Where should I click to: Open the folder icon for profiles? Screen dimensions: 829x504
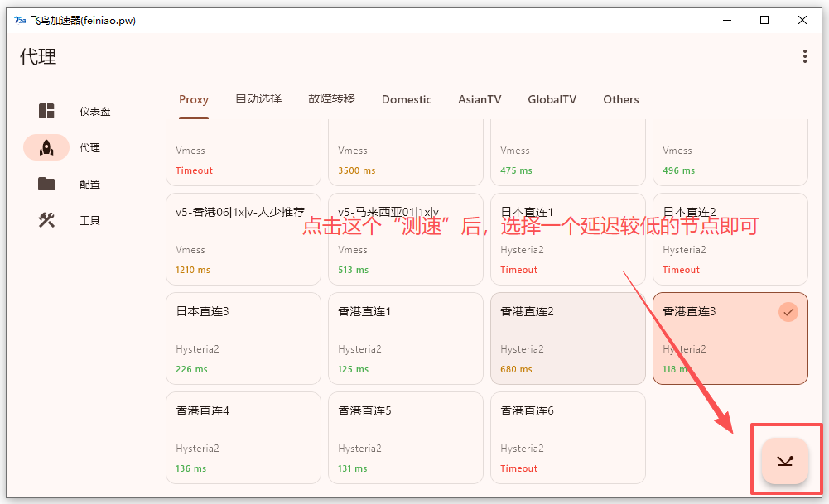[46, 184]
